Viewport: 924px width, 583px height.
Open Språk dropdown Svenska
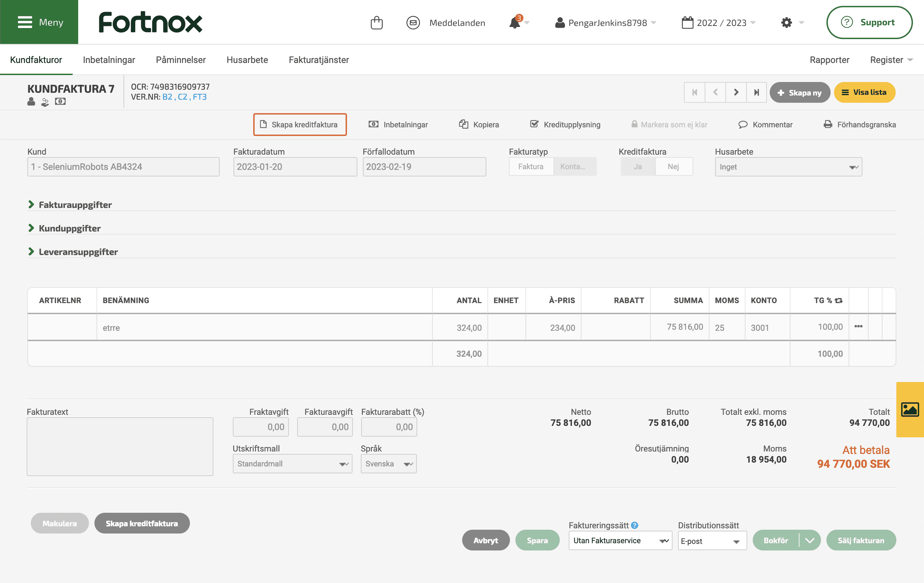coord(388,464)
